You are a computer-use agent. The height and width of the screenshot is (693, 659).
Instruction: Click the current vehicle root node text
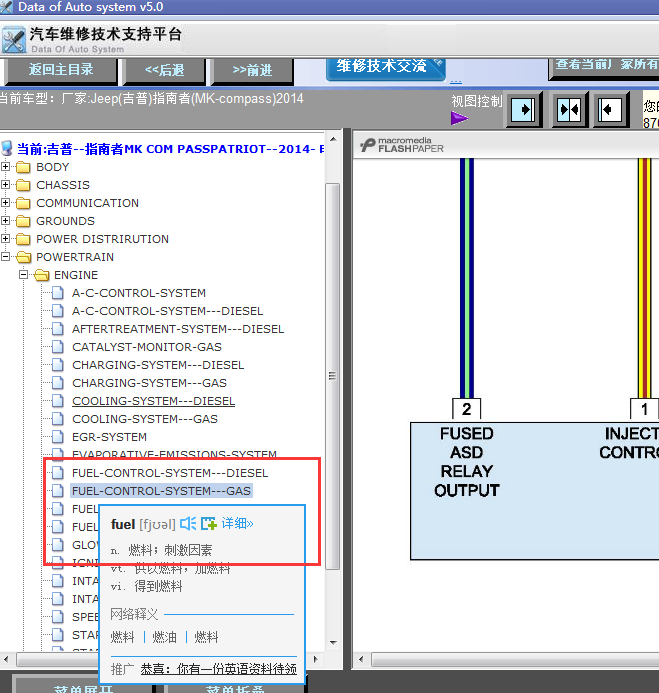click(x=171, y=149)
